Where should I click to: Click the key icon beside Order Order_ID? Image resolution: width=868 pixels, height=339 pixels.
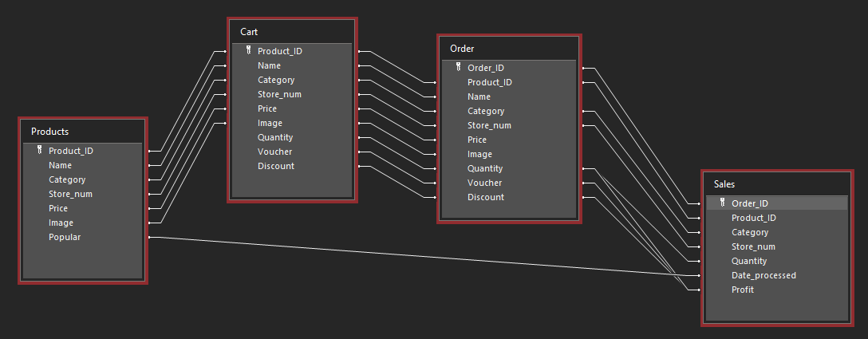(458, 68)
